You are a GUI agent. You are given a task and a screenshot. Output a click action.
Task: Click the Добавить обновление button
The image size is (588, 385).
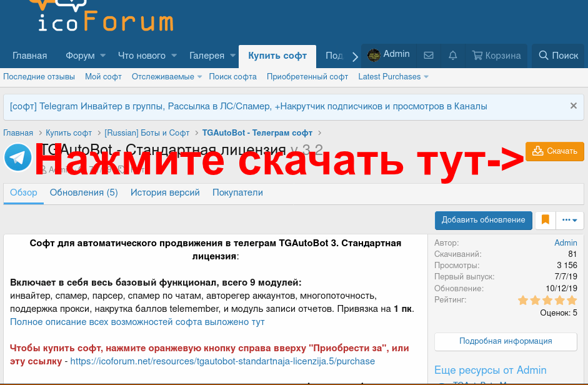pyautogui.click(x=484, y=220)
